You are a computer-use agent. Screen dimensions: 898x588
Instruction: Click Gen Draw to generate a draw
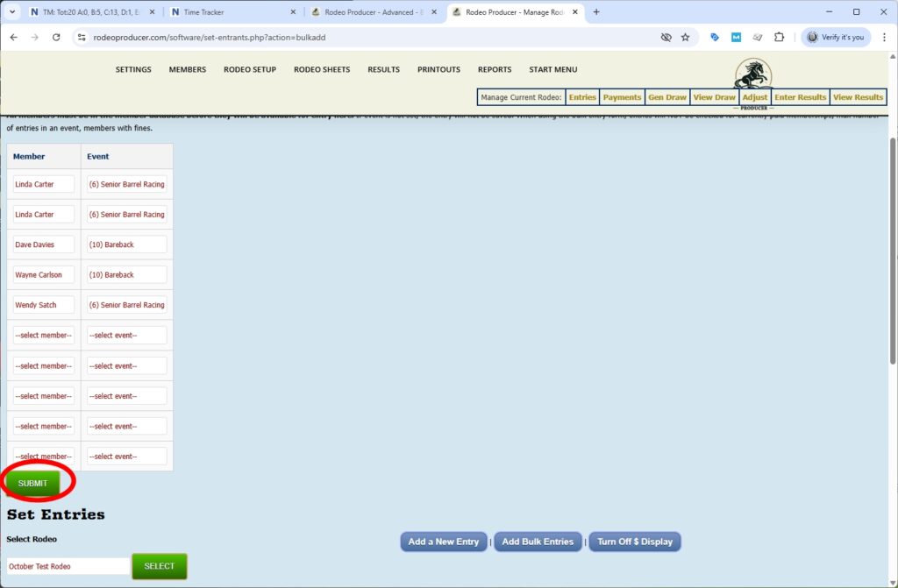[667, 96]
